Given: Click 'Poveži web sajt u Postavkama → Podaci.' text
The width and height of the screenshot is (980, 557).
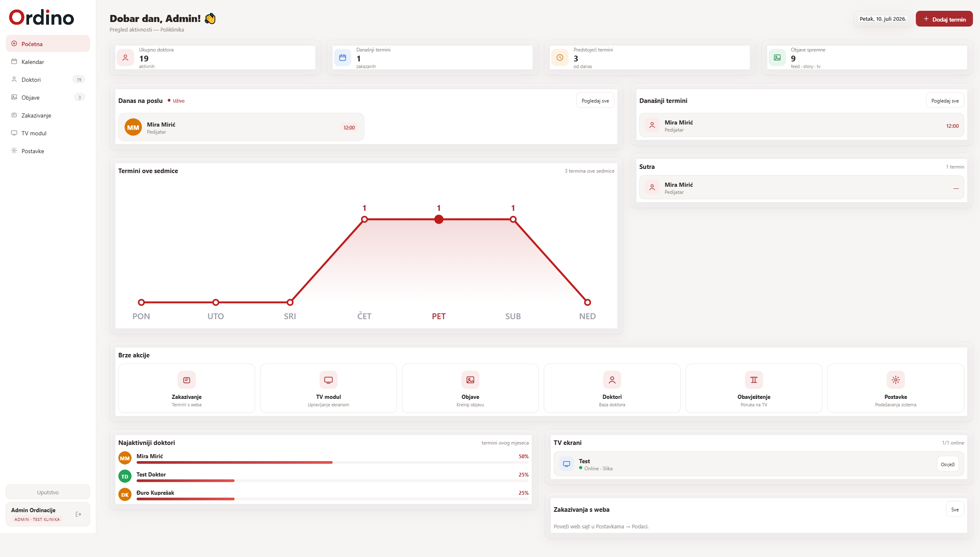Looking at the screenshot, I should point(601,527).
